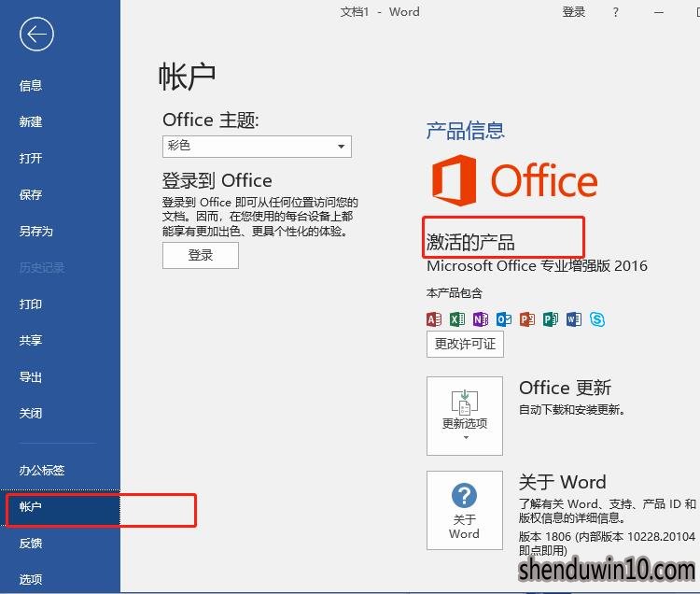Click the Outlook app icon
This screenshot has height=594, width=700.
coord(504,319)
